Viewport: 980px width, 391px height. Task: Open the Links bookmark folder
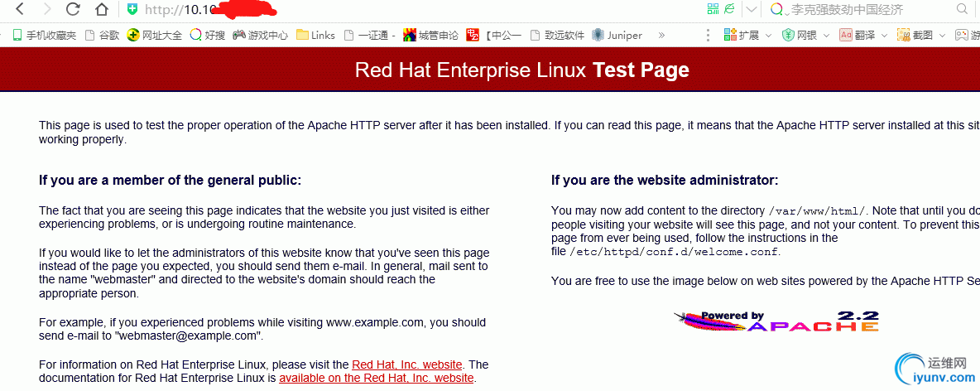[315, 35]
